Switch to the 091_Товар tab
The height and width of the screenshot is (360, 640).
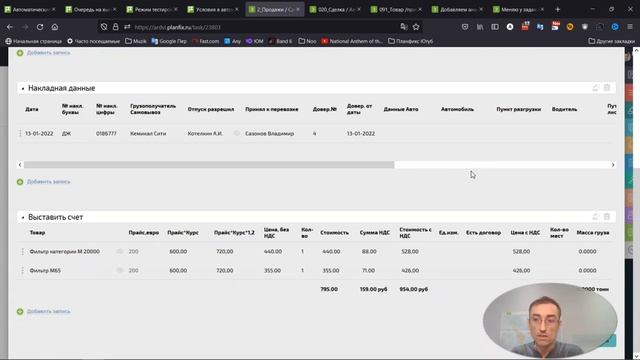pos(396,9)
